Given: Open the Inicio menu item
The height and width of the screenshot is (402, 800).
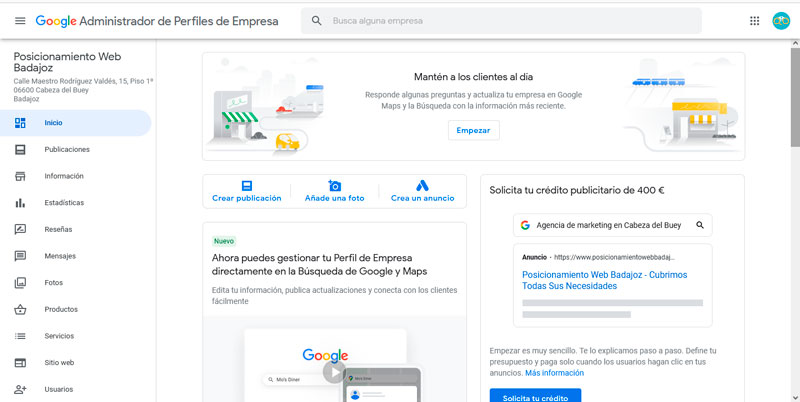Looking at the screenshot, I should [x=76, y=123].
